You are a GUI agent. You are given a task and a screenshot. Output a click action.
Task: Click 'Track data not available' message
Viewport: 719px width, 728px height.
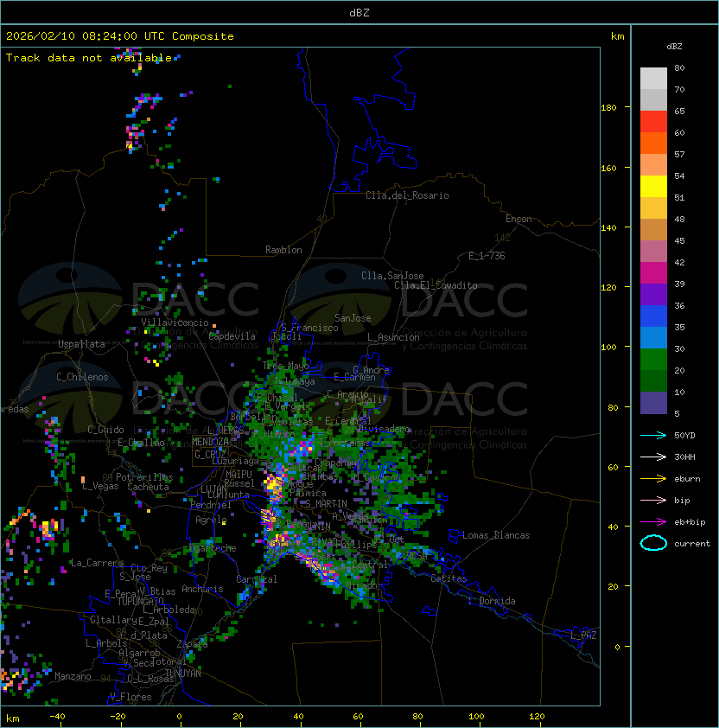(89, 58)
